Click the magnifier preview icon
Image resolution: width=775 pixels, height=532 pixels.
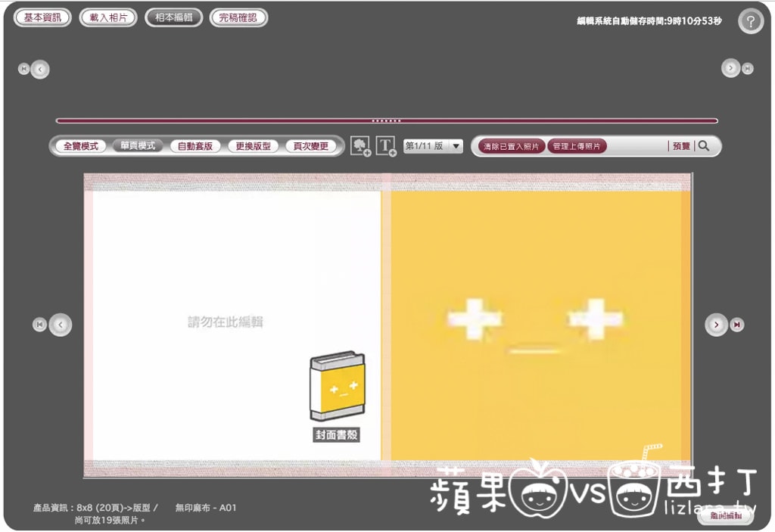click(704, 146)
